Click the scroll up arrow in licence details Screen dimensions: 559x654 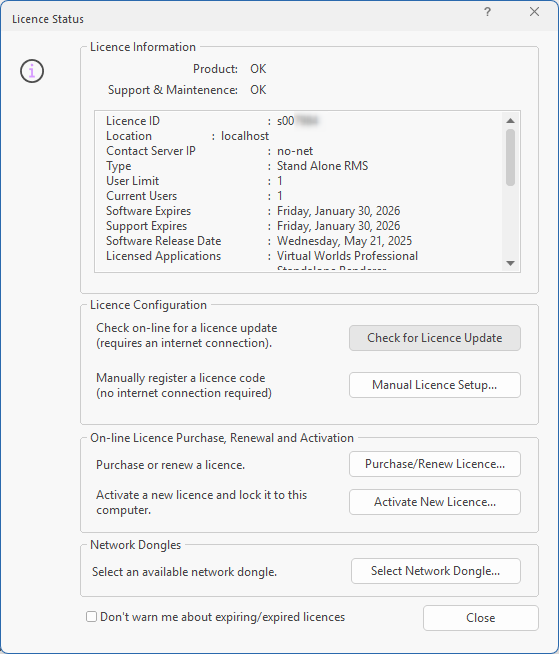pos(510,121)
